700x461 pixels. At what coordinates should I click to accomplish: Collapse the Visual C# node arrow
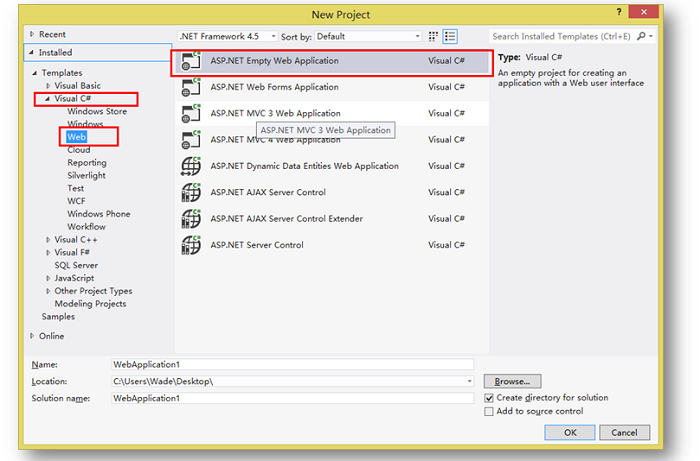tap(47, 99)
